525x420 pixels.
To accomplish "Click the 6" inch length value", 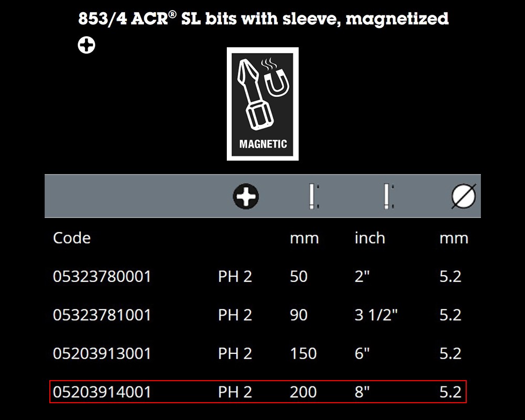I will pos(362,354).
